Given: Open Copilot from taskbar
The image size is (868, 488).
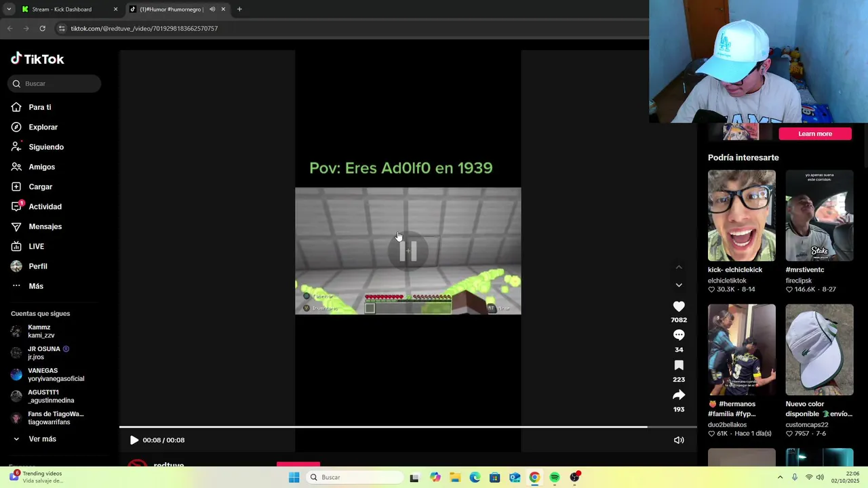Looking at the screenshot, I should (435, 477).
